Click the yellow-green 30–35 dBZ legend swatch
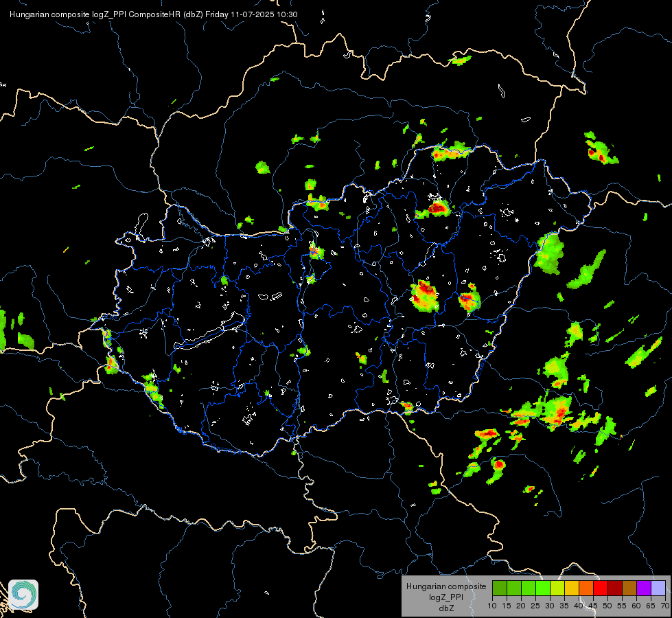Image resolution: width=672 pixels, height=618 pixels. tap(557, 588)
